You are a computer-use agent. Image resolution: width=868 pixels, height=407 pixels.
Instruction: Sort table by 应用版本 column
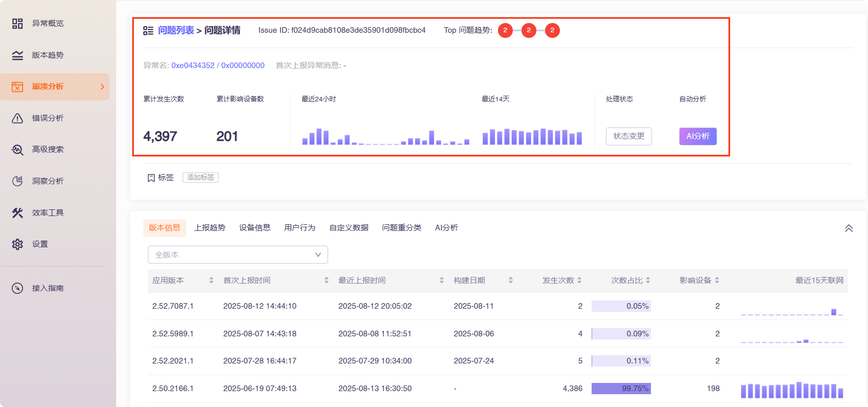[x=211, y=281]
